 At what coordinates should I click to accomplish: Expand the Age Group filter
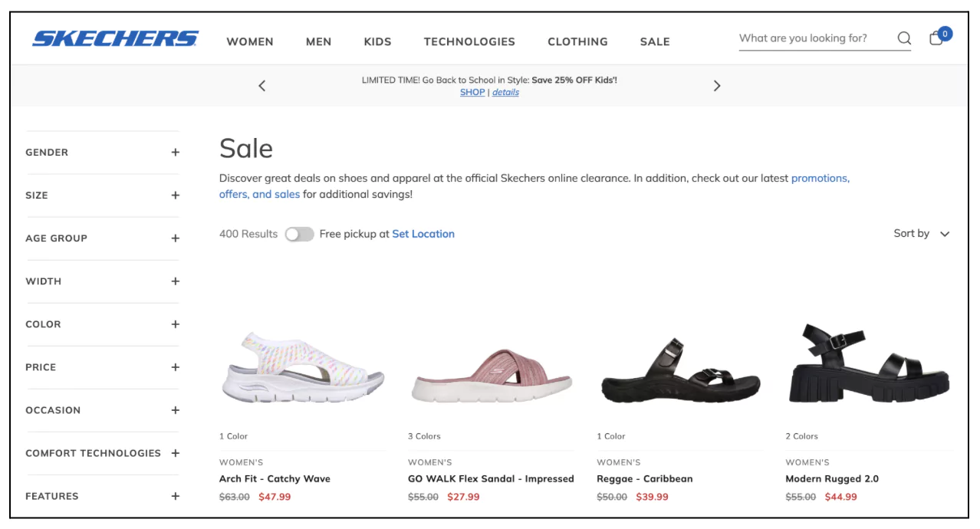[x=102, y=238]
